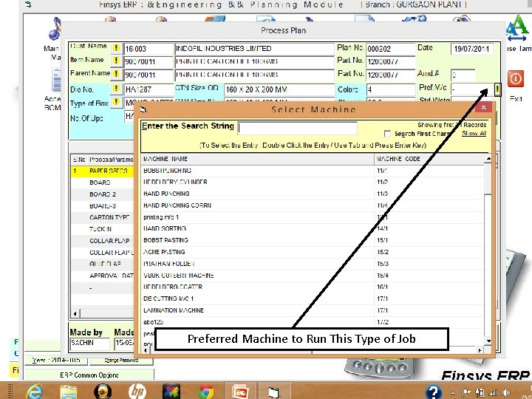Click the Show All link
Image resolution: width=532 pixels, height=399 pixels.
tap(474, 133)
